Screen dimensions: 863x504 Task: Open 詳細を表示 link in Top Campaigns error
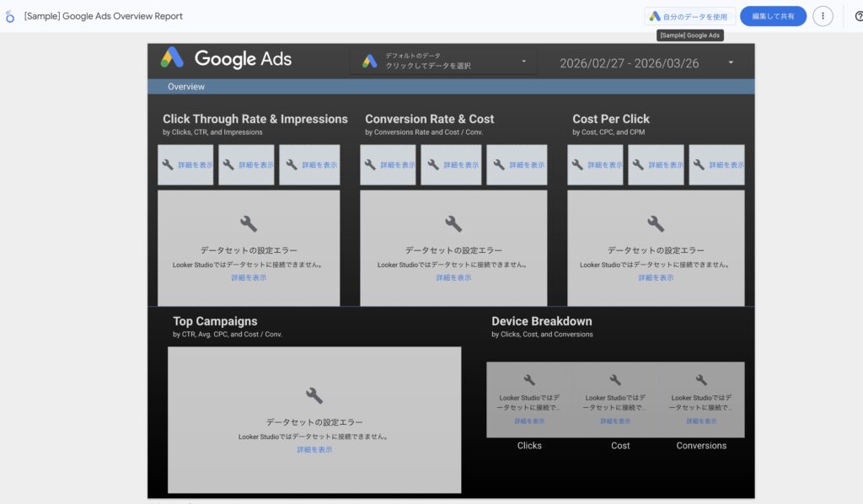(x=314, y=450)
